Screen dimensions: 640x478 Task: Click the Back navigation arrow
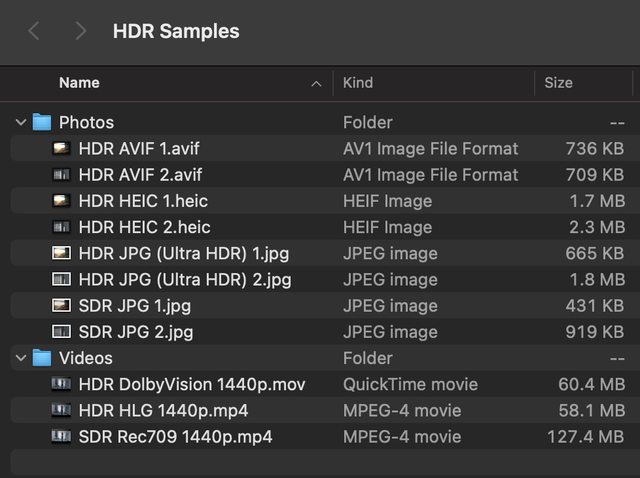coord(34,31)
